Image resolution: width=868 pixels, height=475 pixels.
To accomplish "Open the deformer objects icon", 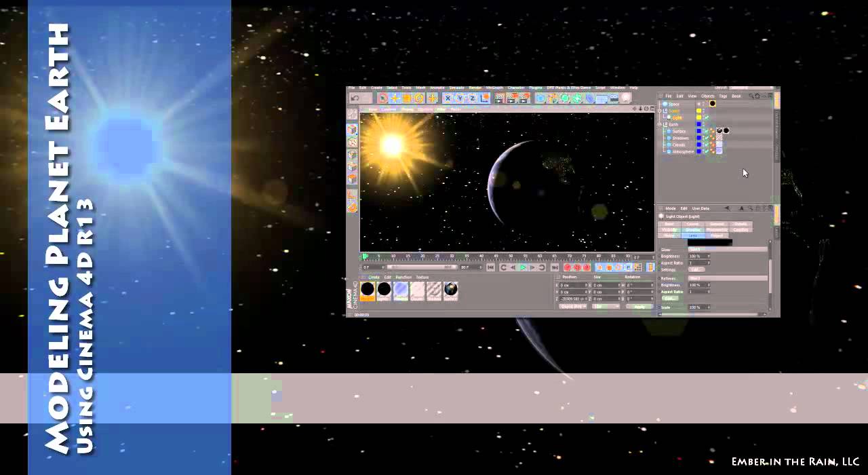I will pos(590,98).
